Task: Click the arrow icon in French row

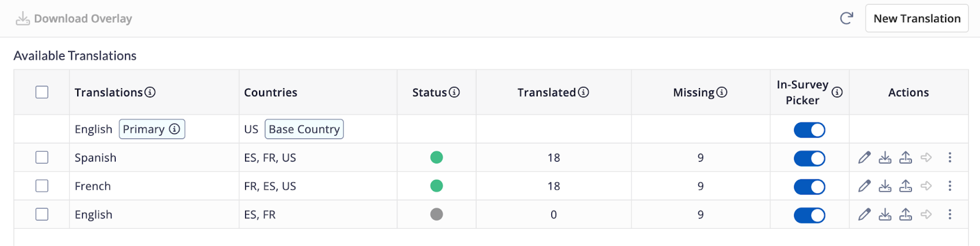Action: point(926,186)
